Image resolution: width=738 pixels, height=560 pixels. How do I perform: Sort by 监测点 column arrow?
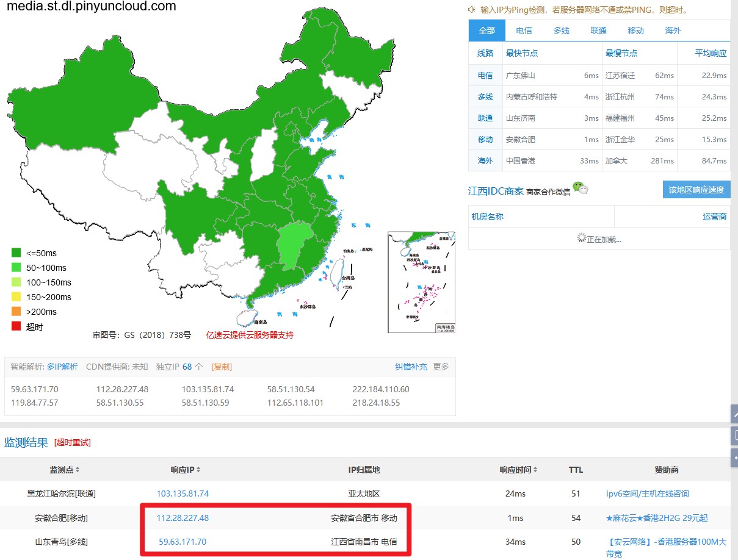click(x=78, y=470)
